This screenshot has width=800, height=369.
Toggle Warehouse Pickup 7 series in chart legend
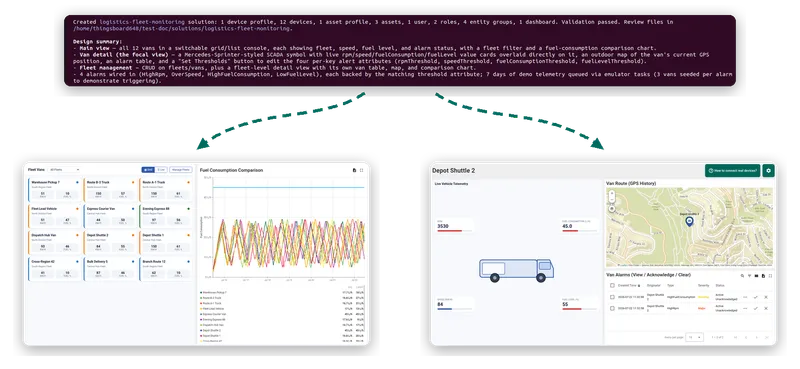point(214,292)
